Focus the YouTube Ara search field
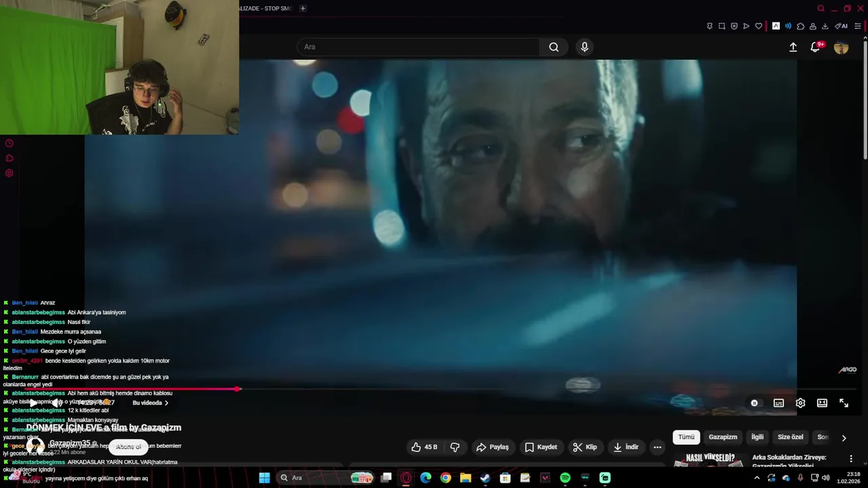Screen dimensions: 868x488 point(418,47)
